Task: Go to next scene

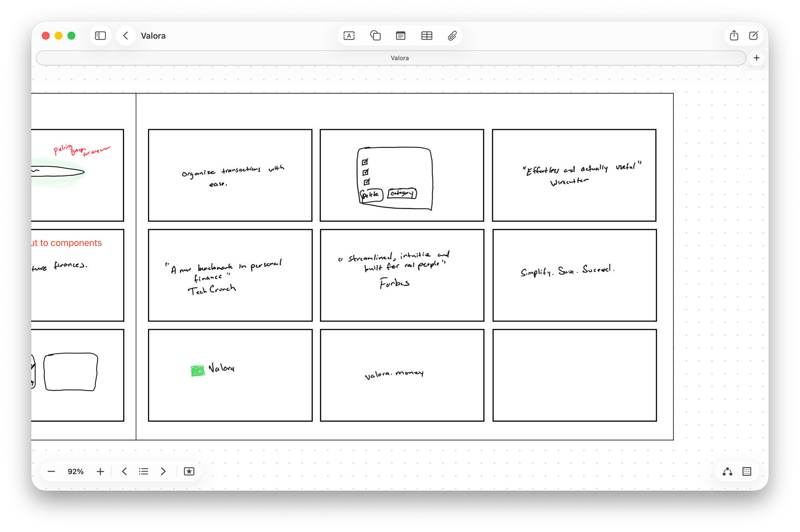Action: 163,471
